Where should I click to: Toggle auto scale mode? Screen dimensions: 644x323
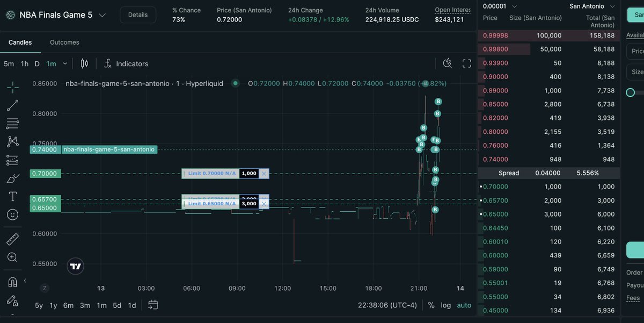click(464, 305)
